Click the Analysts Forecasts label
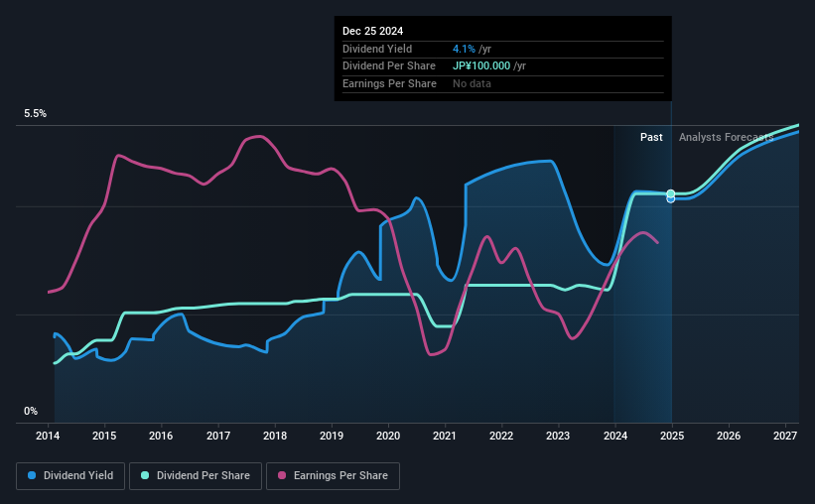 click(726, 137)
